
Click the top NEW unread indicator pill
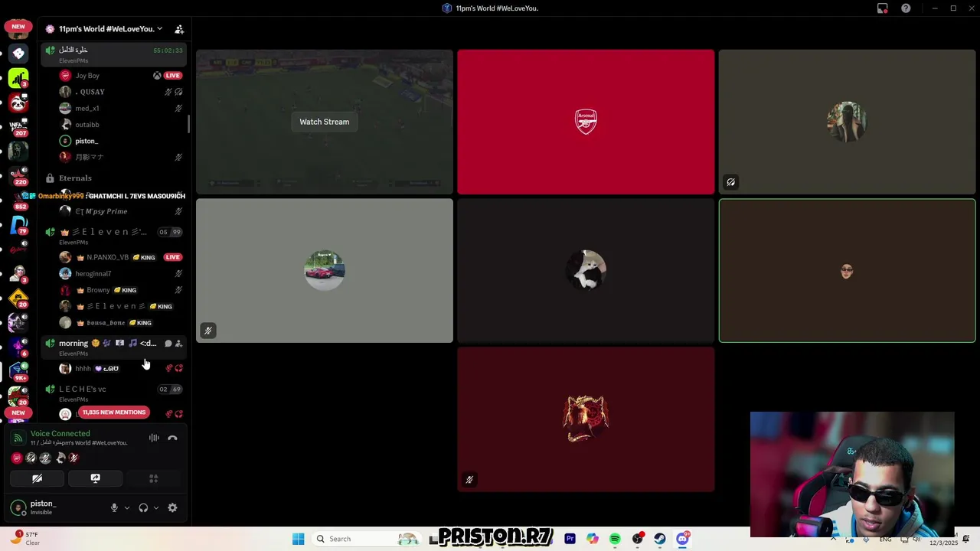(18, 26)
